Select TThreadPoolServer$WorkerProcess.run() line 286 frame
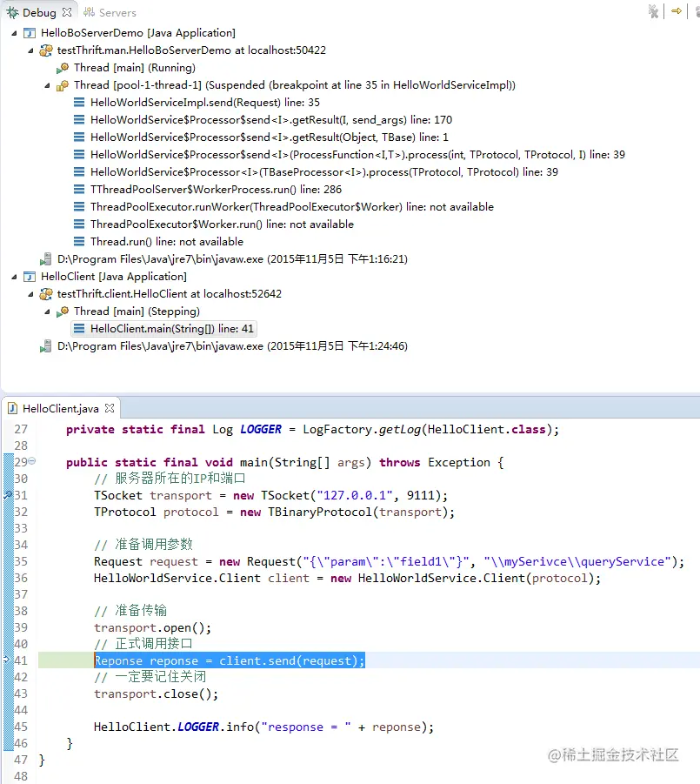 216,190
